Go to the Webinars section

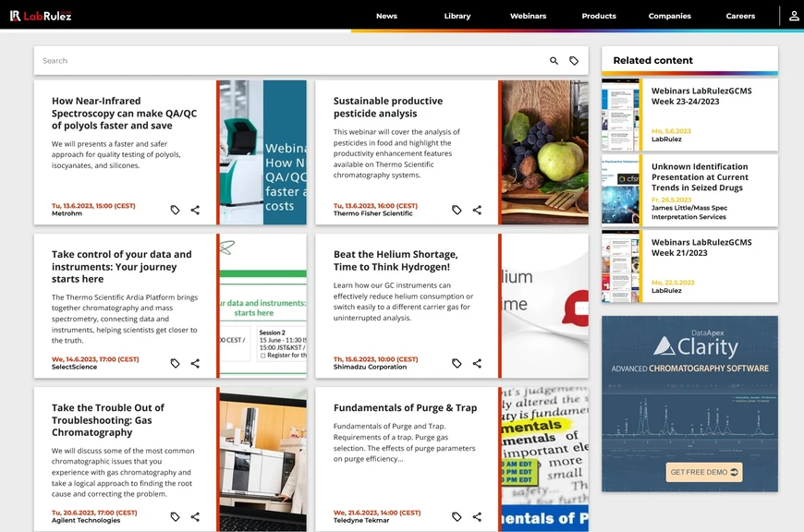point(528,16)
